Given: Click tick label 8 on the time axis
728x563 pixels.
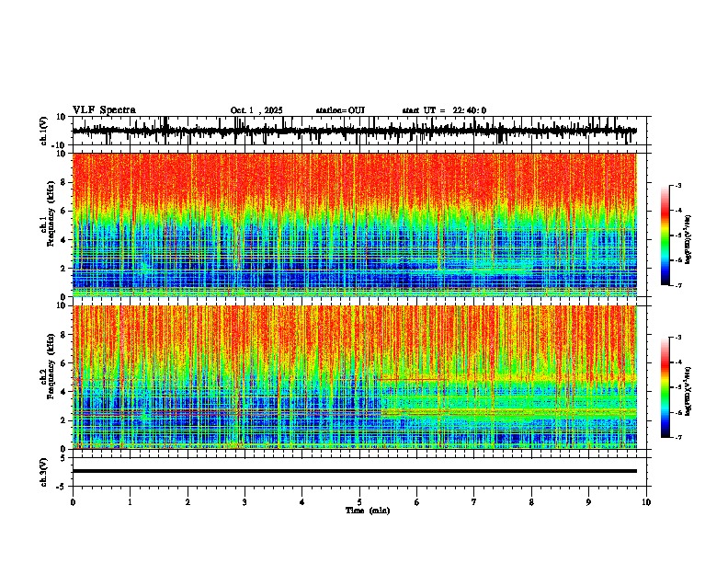Looking at the screenshot, I should click(531, 502).
